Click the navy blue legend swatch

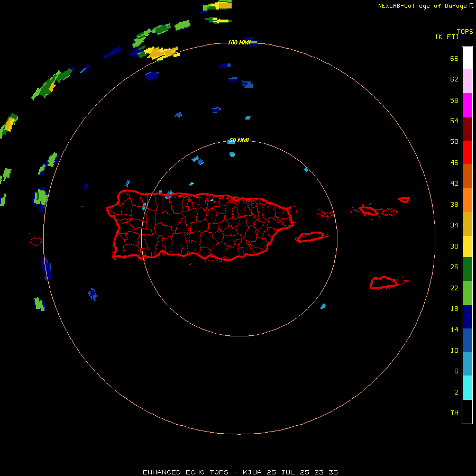point(467,317)
